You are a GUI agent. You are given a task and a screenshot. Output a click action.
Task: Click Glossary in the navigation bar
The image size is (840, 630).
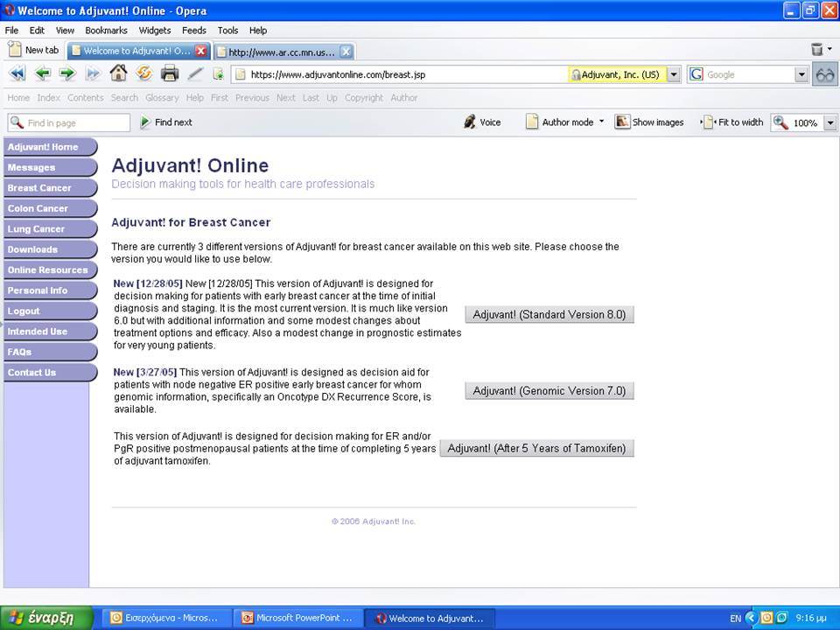[x=162, y=98]
